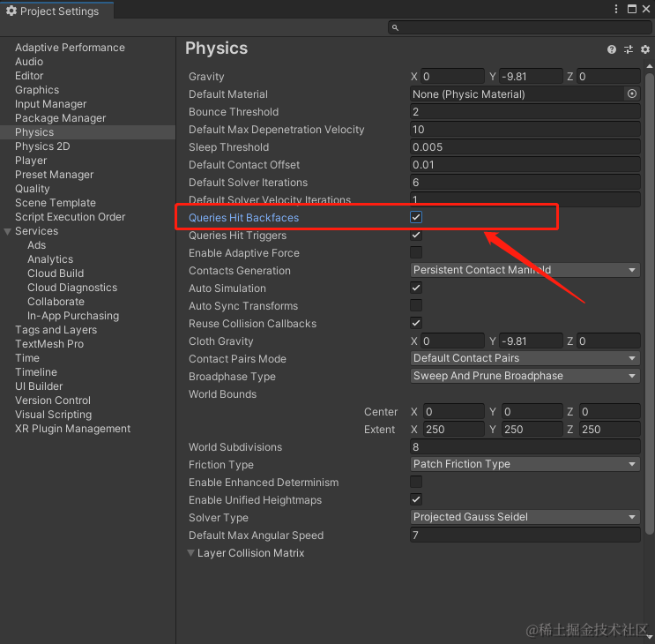
Task: Click the Gravity Y value field
Action: pos(531,77)
